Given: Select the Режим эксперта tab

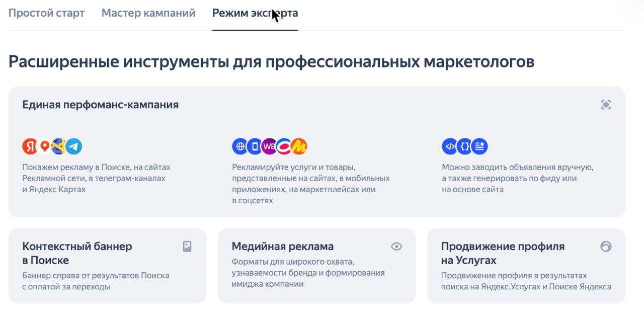Looking at the screenshot, I should [x=255, y=13].
